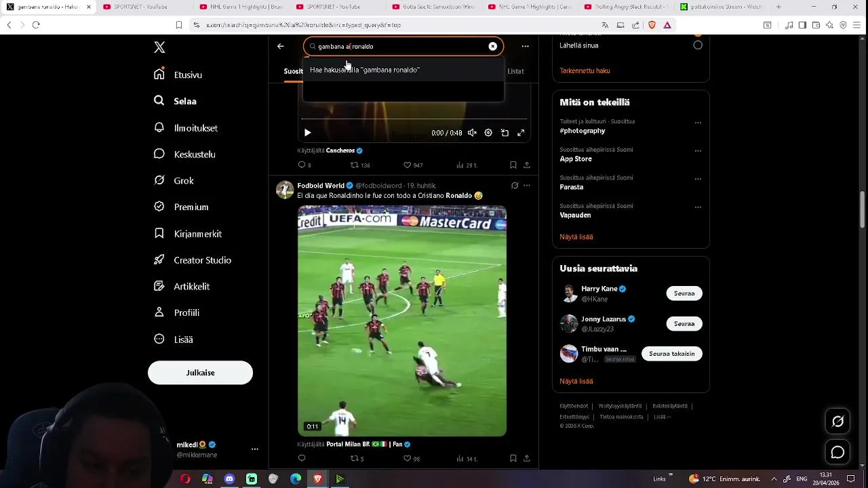The image size is (868, 488).
Task: Open more options on Fodbold World post
Action: pyautogui.click(x=527, y=185)
